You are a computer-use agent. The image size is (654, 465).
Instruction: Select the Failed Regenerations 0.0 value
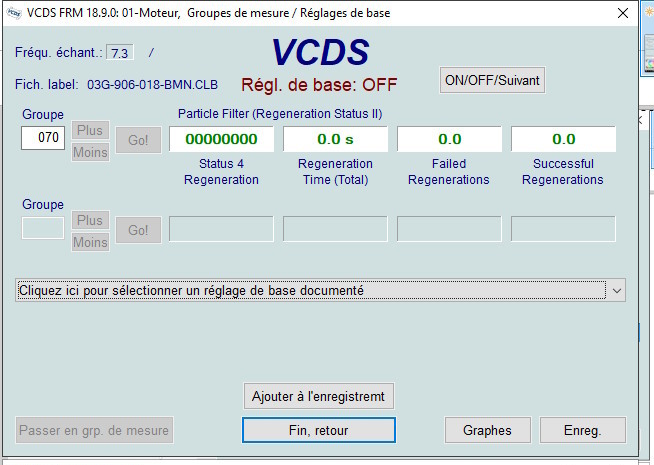click(x=449, y=139)
